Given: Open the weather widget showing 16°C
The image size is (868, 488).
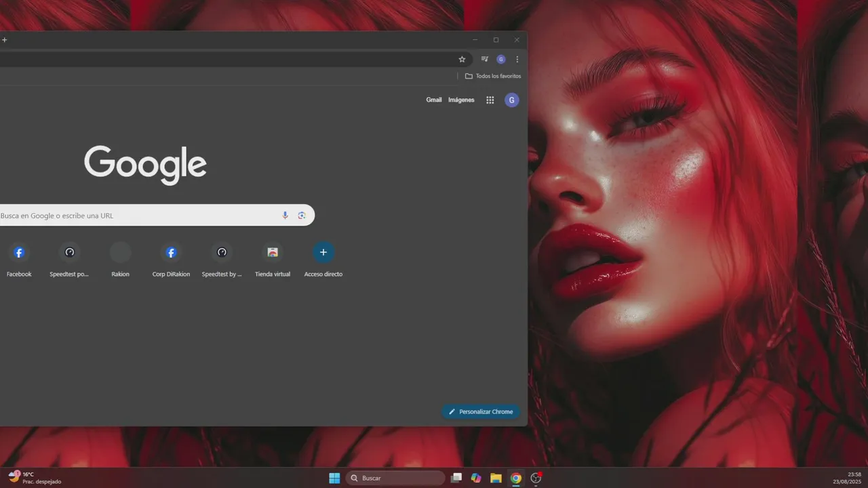Looking at the screenshot, I should pos(35,478).
